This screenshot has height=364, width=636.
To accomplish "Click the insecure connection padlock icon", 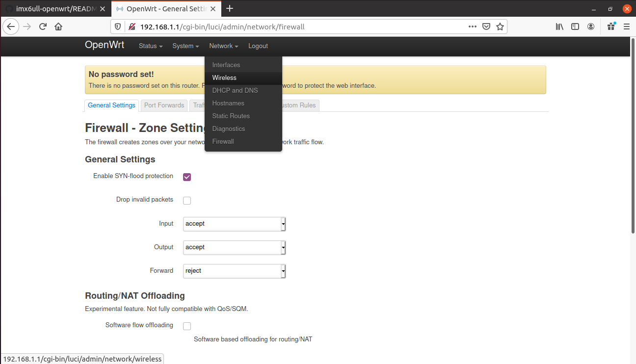I will [x=131, y=26].
